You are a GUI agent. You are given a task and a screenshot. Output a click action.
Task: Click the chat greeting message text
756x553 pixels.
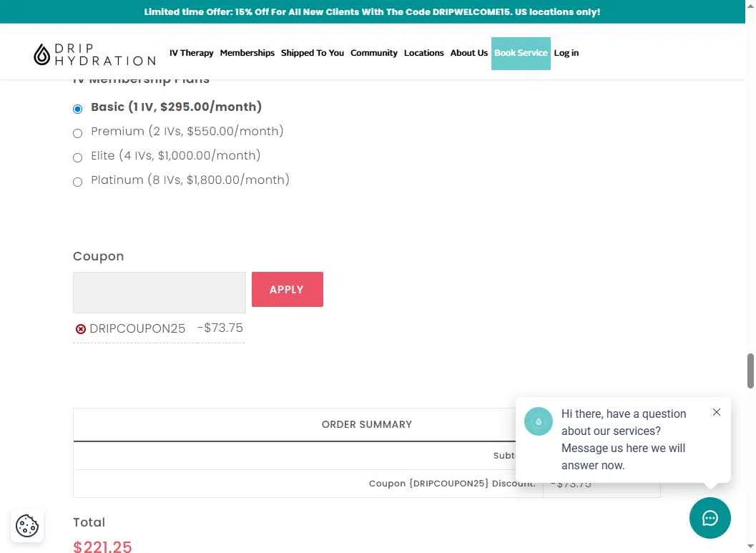coord(624,440)
